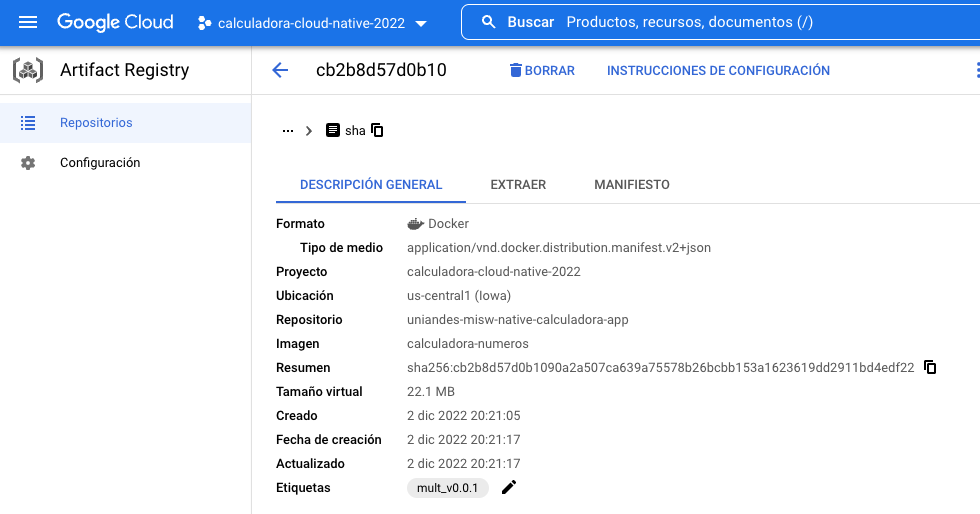Expand the breadcrumb ellipsis
980x514 pixels.
point(288,131)
